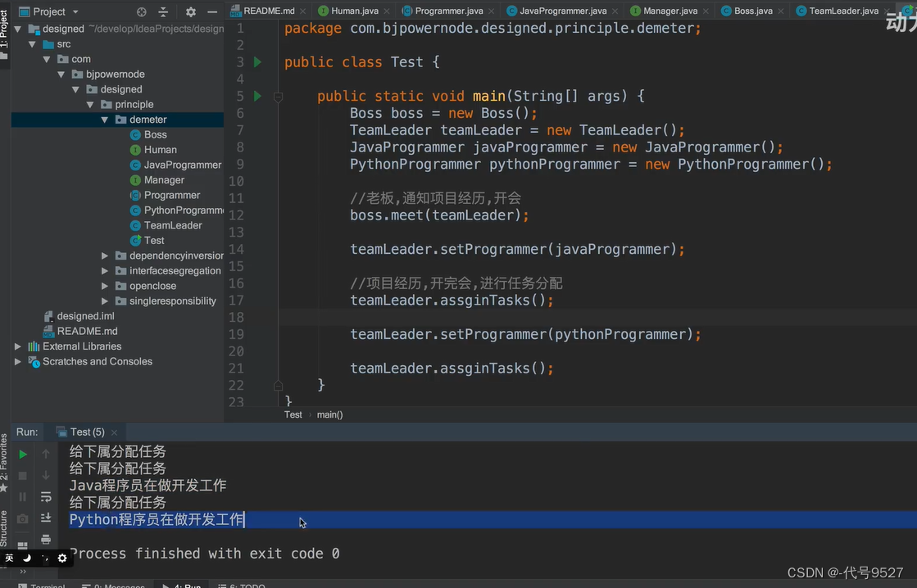Toggle the input method moon icon
Screen dimensions: 917x588
pos(26,559)
